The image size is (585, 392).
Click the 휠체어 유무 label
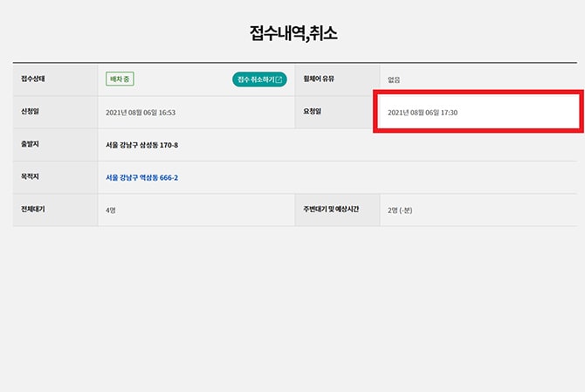pyautogui.click(x=319, y=79)
